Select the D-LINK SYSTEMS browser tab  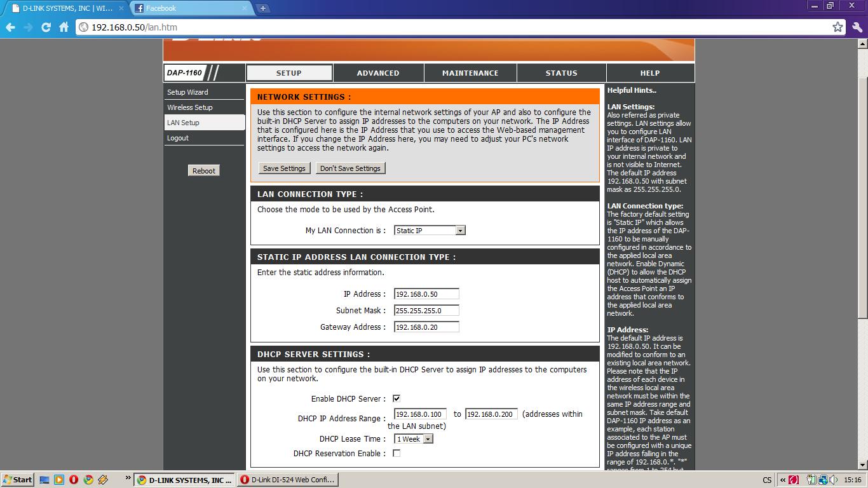point(67,8)
